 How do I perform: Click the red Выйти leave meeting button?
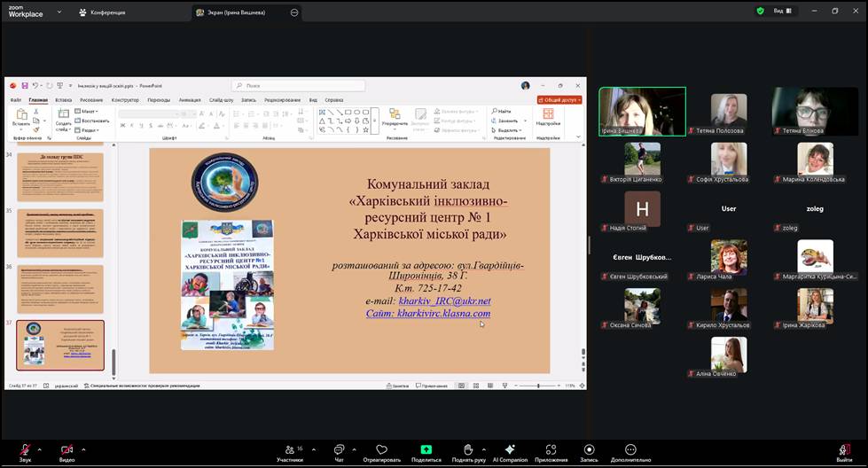click(844, 450)
